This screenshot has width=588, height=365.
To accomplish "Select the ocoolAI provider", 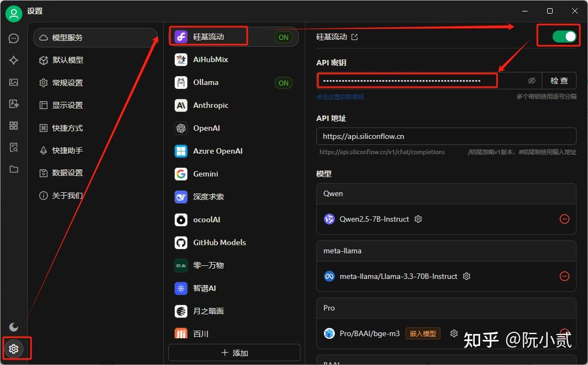I will tap(234, 220).
